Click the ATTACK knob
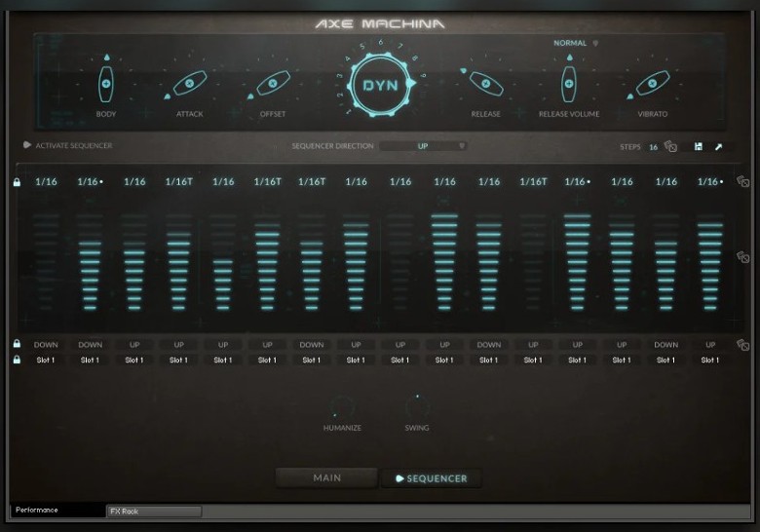760x532 pixels. tap(190, 84)
